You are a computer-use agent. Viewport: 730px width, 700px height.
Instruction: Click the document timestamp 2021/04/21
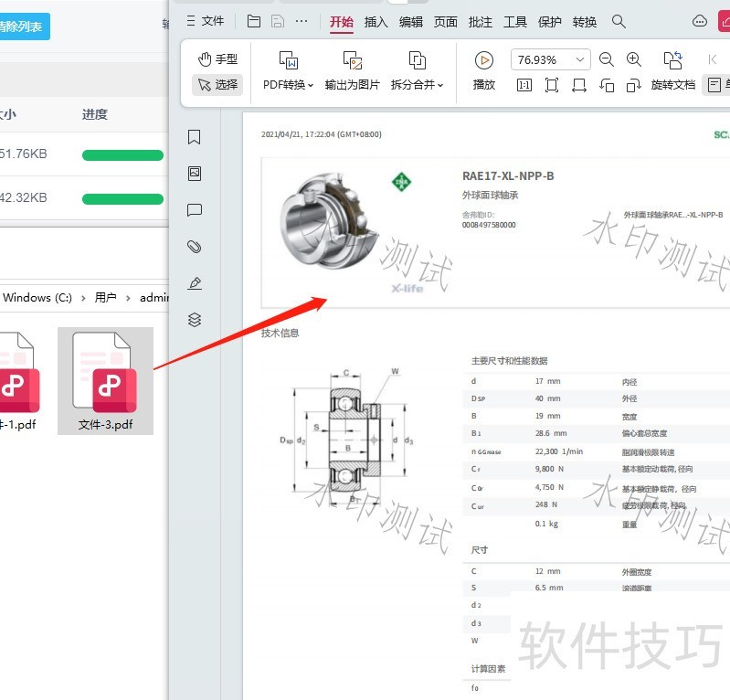coord(322,134)
